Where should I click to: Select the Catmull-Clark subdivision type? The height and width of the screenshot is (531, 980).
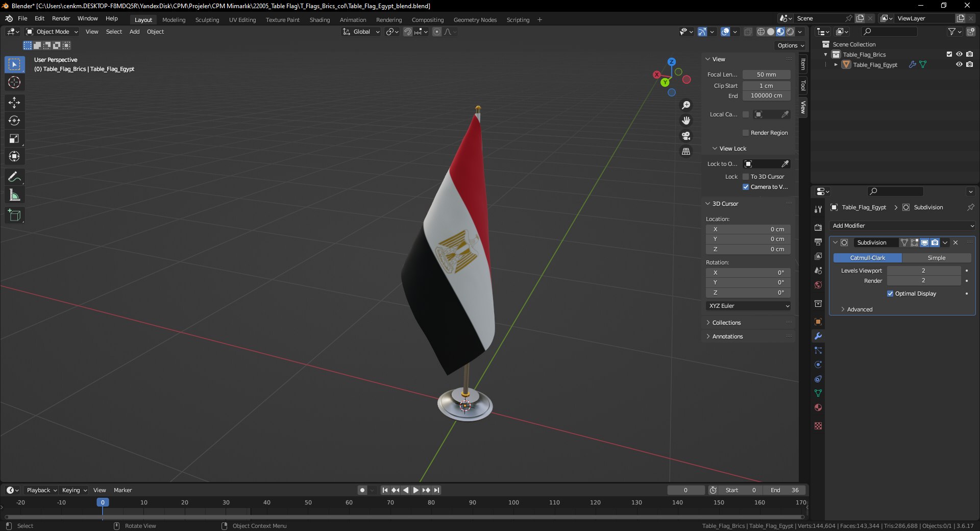(867, 258)
